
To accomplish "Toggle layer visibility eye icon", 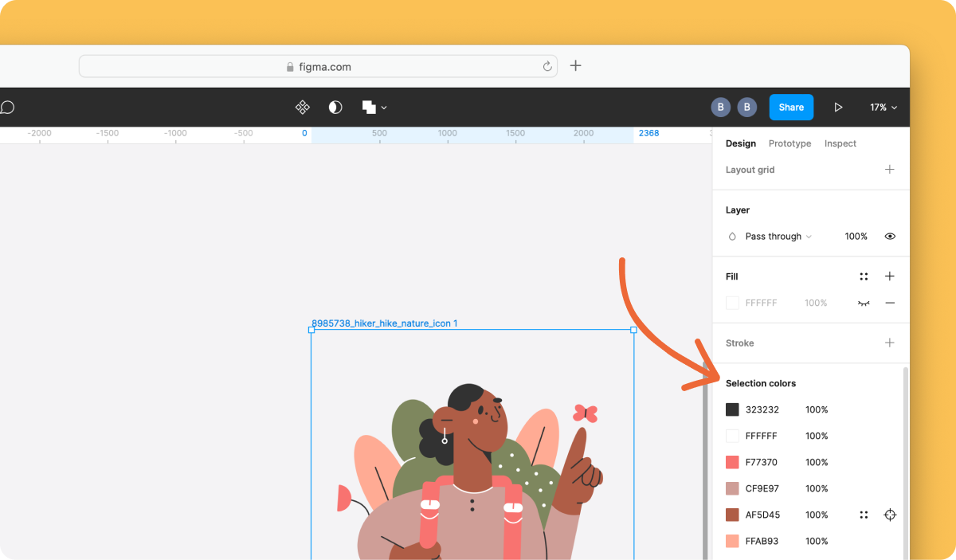I will tap(890, 236).
